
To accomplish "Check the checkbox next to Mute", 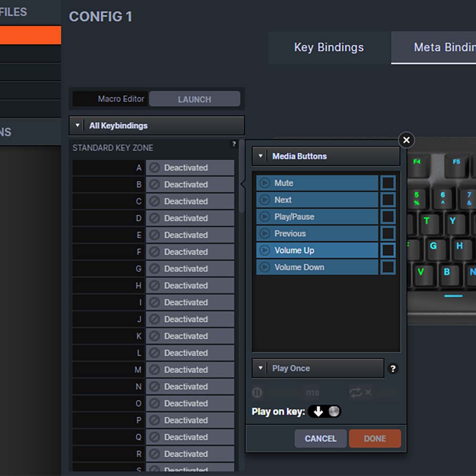I will coord(388,183).
